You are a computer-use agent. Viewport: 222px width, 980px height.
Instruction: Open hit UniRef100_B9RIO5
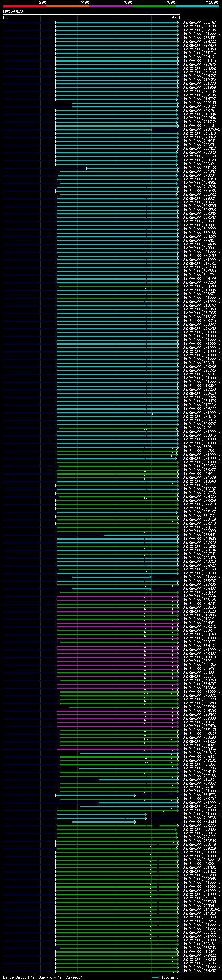coord(199,30)
